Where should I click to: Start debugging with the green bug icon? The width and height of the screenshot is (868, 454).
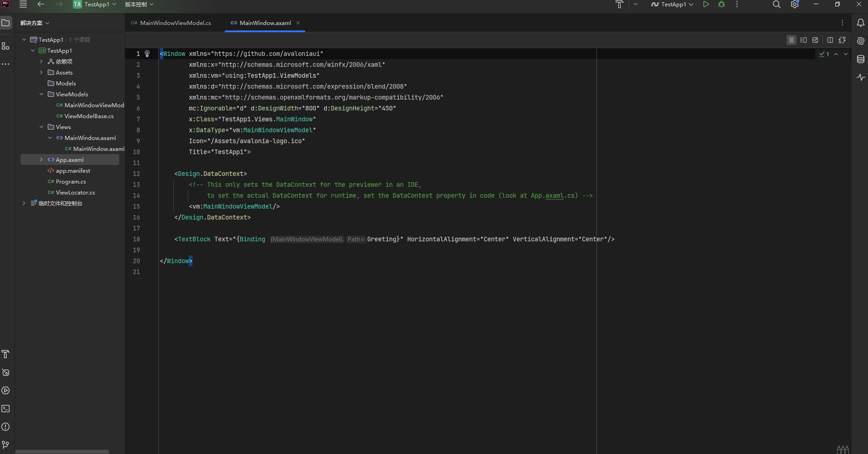pos(722,5)
